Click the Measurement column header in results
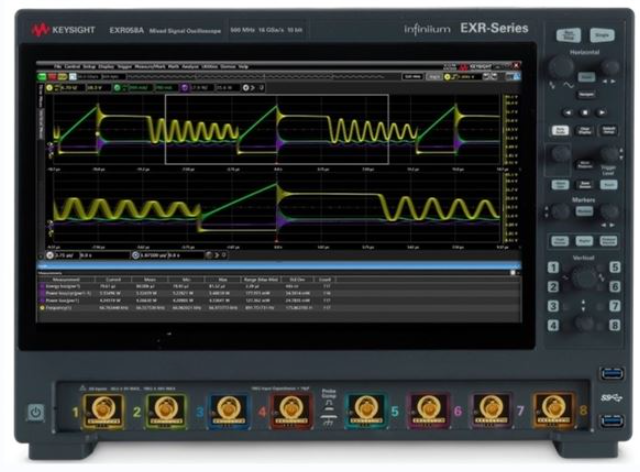 (68, 279)
